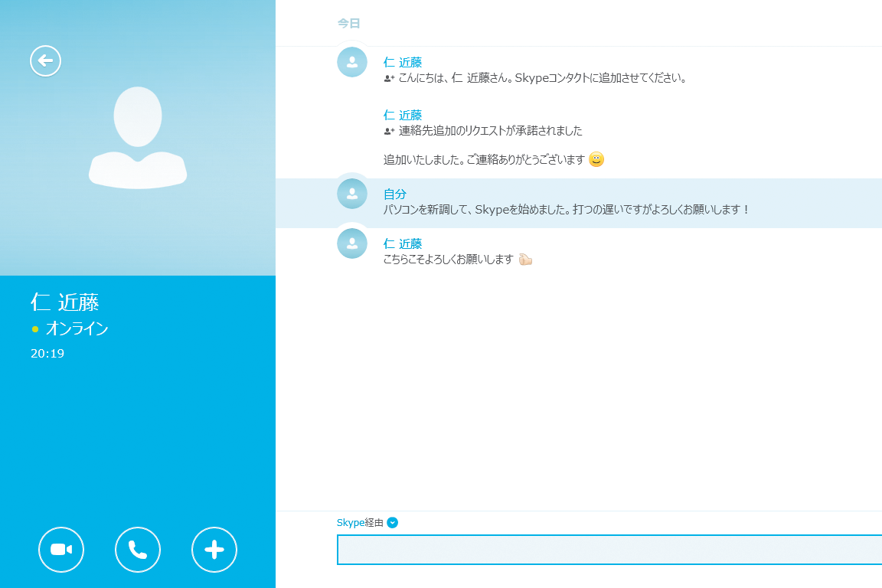Click the 20:19 local time text
The image size is (882, 588).
point(47,354)
